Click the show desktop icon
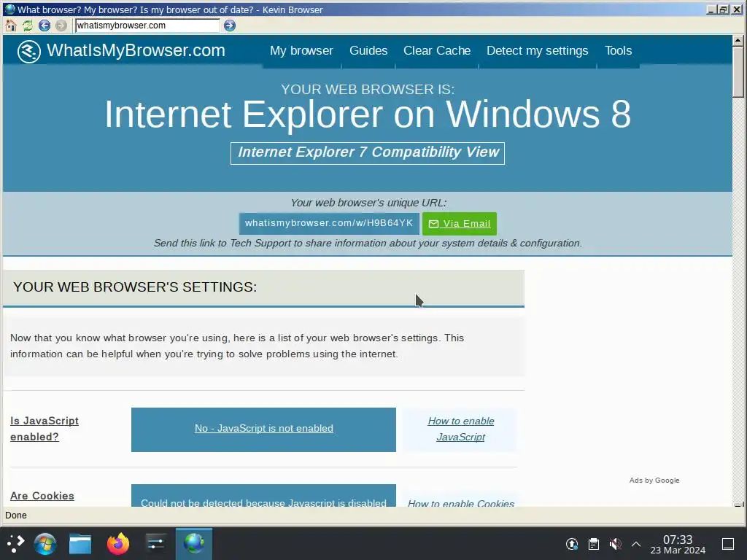The image size is (747, 560). click(728, 543)
